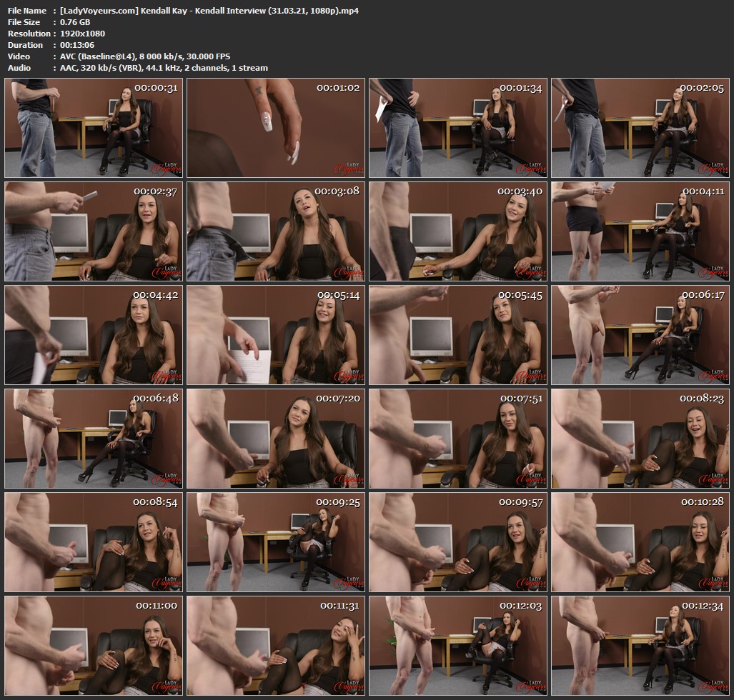Select the audio info line starting with AAC
The height and width of the screenshot is (700, 734).
click(164, 68)
